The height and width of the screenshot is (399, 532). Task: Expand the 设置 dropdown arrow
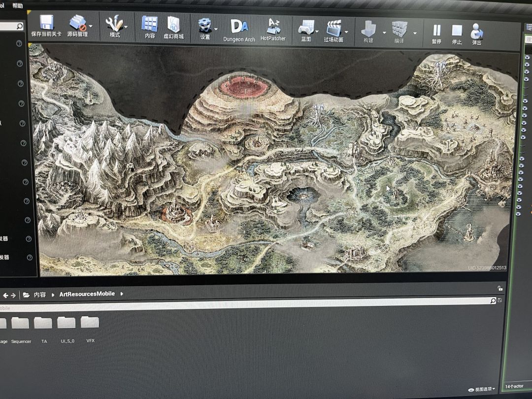coord(216,29)
